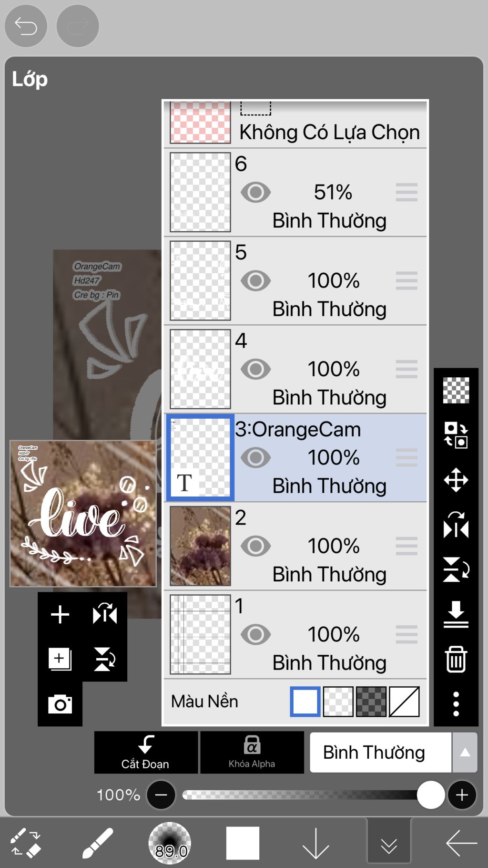Screen dimensions: 488x868
Task: Tap the plus icon to add a new layer
Action: (60, 614)
